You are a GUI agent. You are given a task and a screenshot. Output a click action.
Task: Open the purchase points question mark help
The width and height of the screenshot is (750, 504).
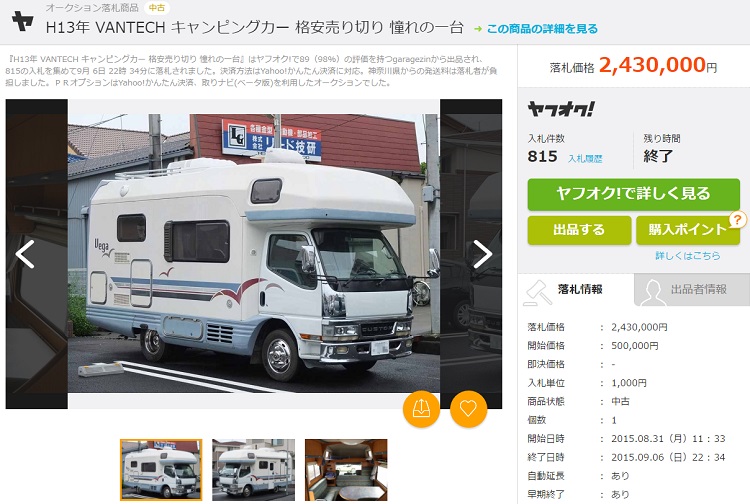click(738, 220)
